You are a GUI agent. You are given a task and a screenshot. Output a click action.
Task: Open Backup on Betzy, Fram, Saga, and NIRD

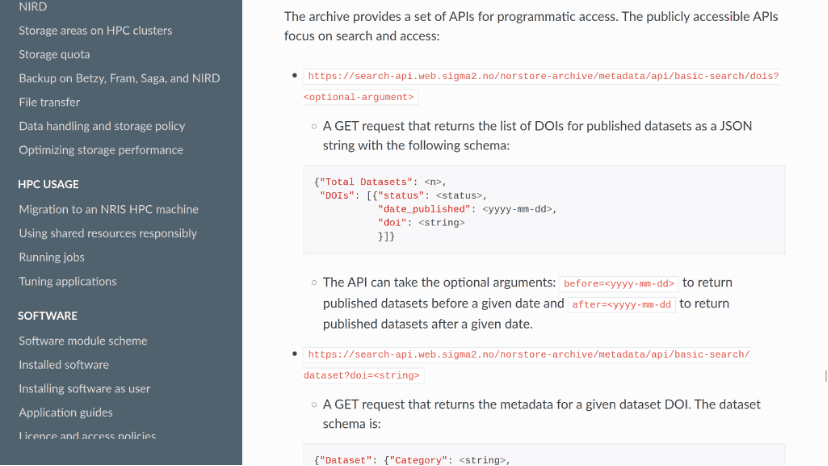pyautogui.click(x=119, y=78)
